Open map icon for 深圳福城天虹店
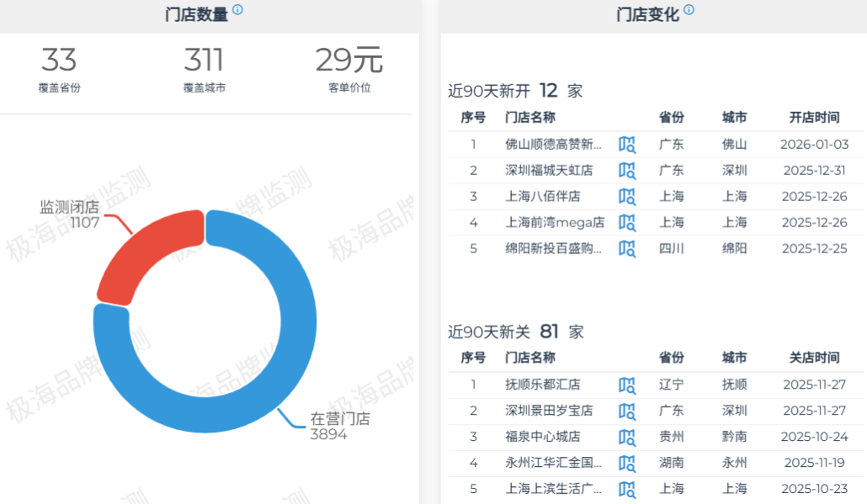867x504 pixels. [627, 170]
